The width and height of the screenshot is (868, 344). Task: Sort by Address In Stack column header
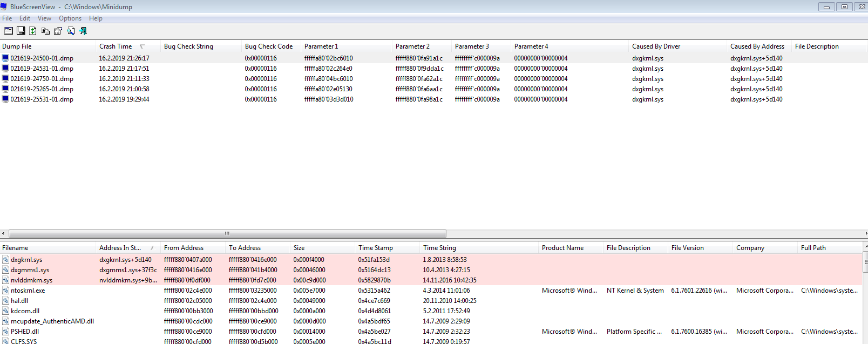pos(128,248)
